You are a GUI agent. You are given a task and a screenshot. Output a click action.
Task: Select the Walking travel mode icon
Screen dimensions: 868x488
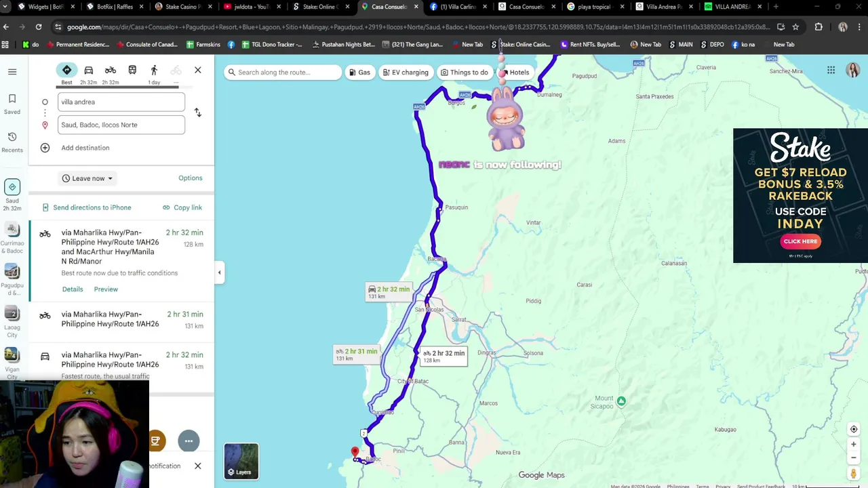pos(154,70)
